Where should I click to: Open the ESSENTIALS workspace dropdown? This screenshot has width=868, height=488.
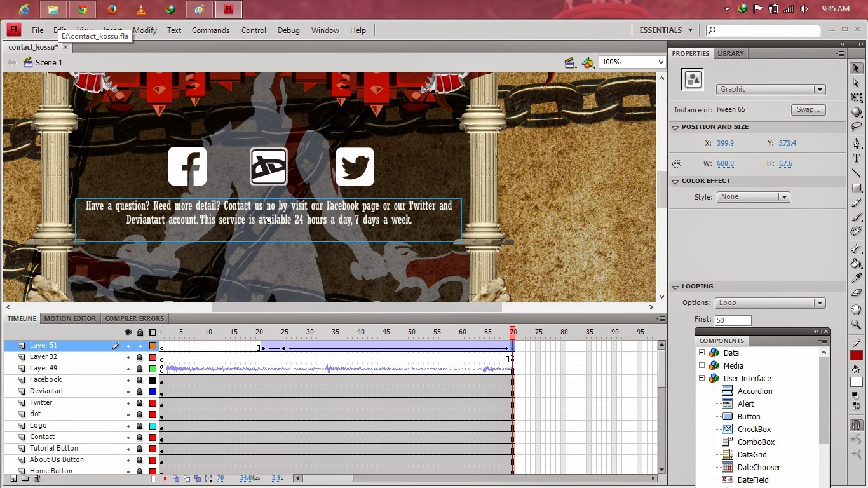click(666, 30)
